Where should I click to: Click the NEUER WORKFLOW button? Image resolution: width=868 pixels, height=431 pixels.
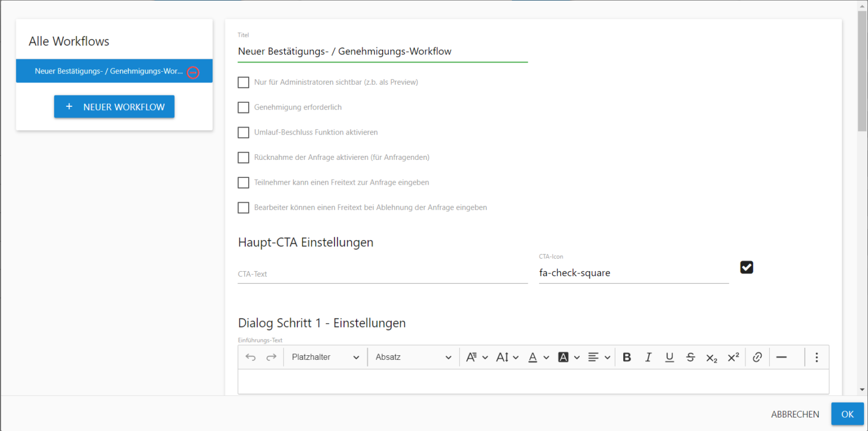pos(114,106)
